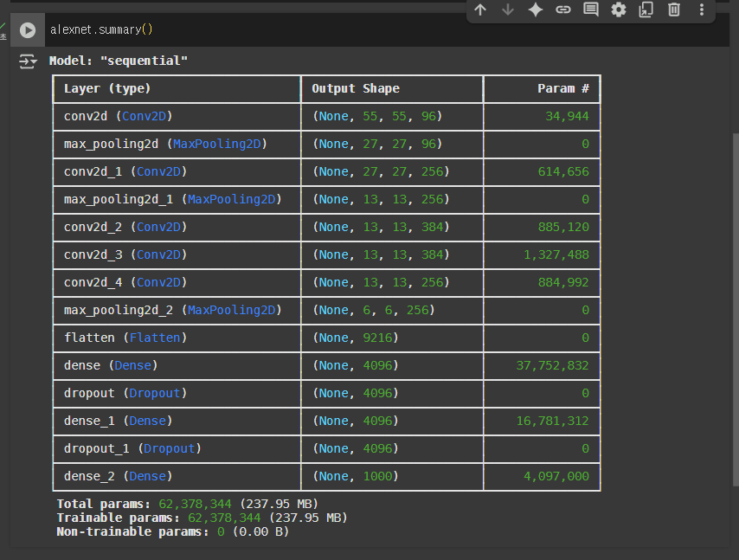Select the 'dropout_1 (Dropout)' cell
Image resolution: width=739 pixels, height=560 pixels.
133,448
